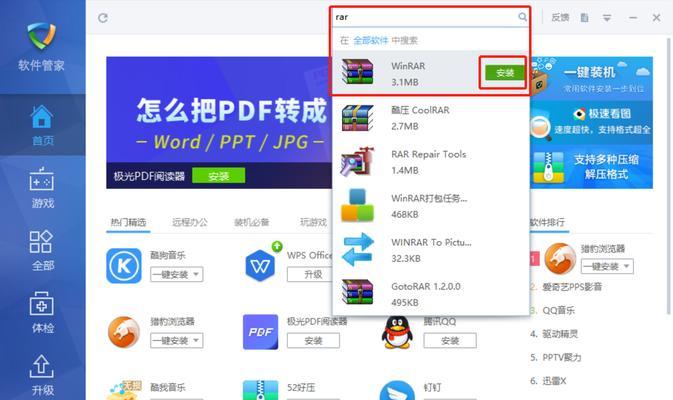The height and width of the screenshot is (400, 673).
Task: Open the 体检 checkup sidebar icon
Action: (x=42, y=312)
